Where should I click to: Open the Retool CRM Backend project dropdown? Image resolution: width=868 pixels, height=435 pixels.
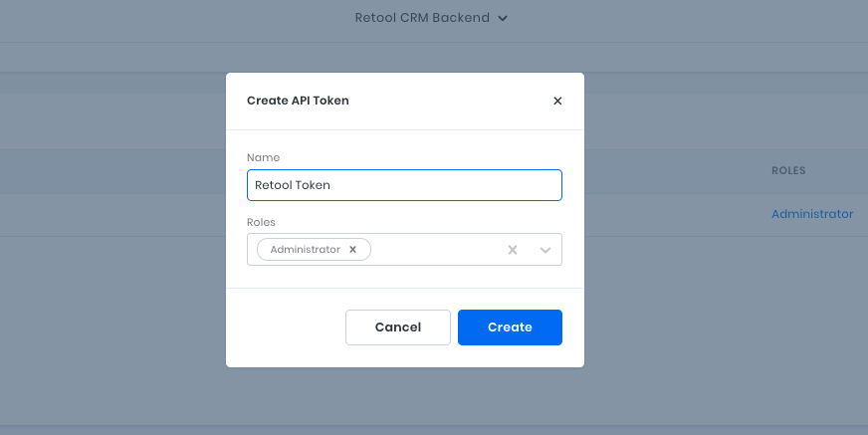click(x=431, y=18)
